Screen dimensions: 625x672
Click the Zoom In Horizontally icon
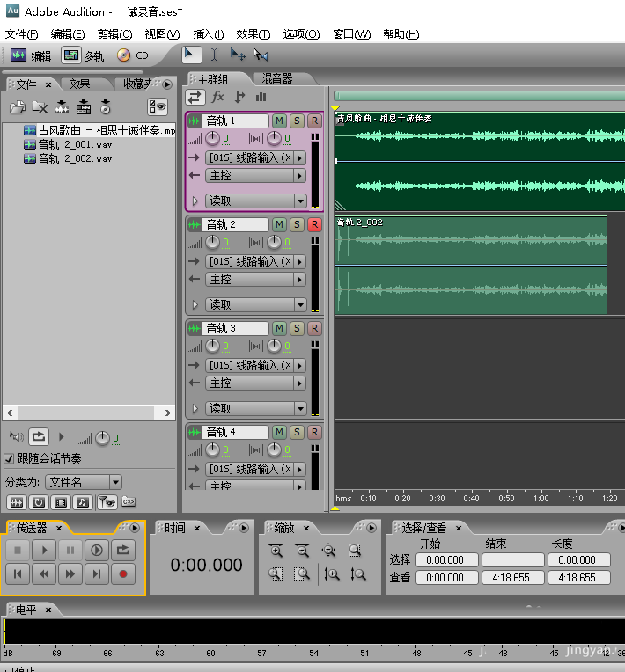276,551
